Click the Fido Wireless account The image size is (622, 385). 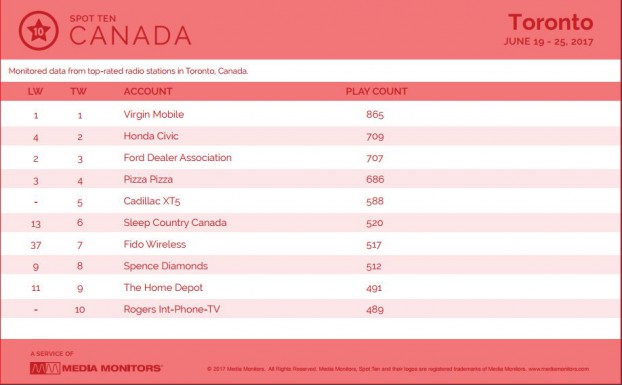[x=154, y=244]
